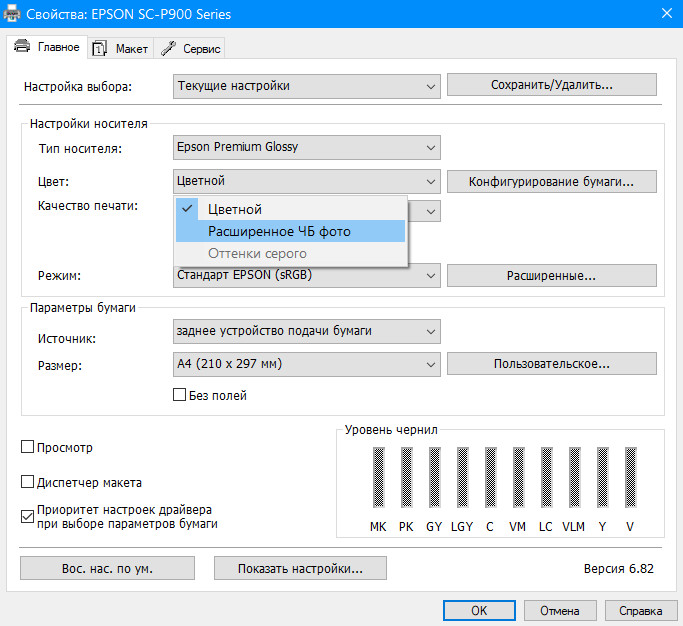Collapse the Цвет dropdown showing Цветной
This screenshot has width=683, height=626.
tap(307, 181)
